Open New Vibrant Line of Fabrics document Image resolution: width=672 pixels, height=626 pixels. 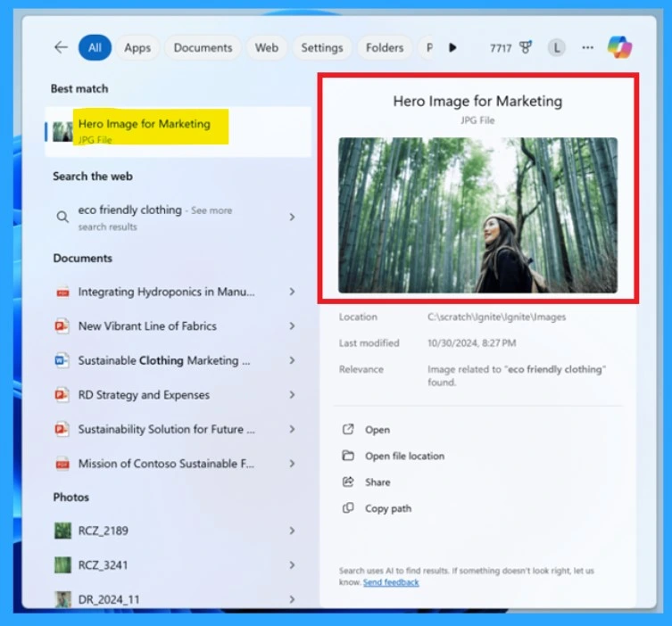click(178, 326)
